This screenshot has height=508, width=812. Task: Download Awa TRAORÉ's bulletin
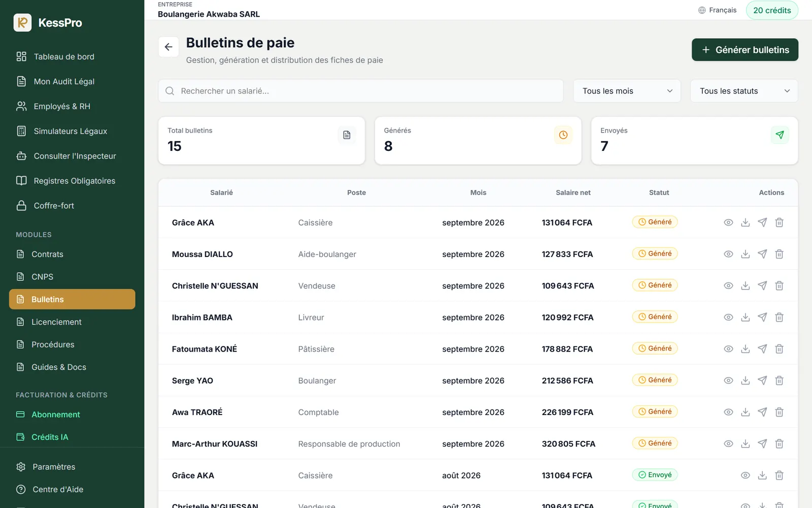click(745, 412)
